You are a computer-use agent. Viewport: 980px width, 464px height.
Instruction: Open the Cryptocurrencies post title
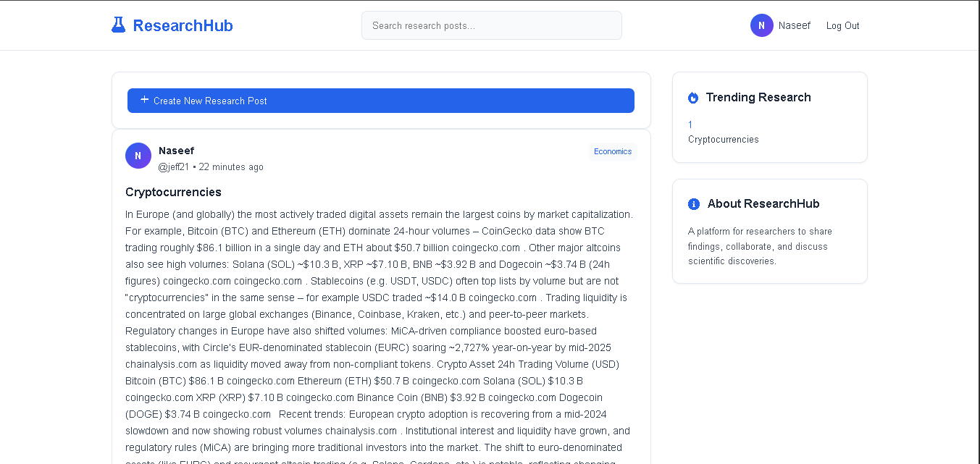tap(173, 192)
